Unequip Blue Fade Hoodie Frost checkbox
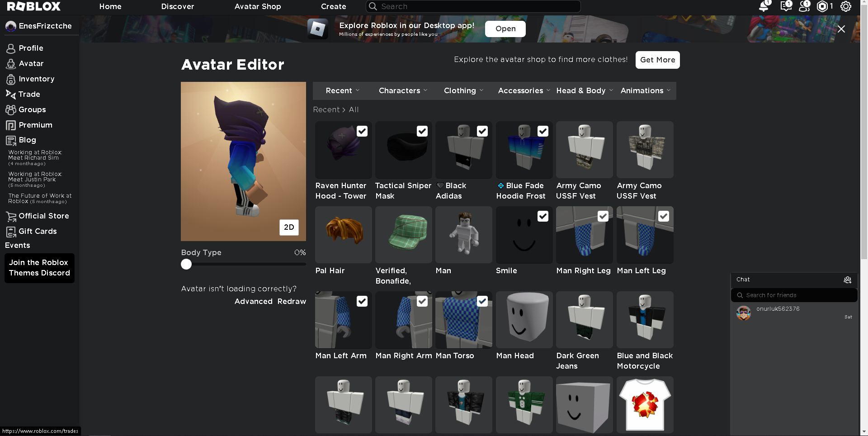Viewport: 868px width, 436px height. tap(543, 131)
